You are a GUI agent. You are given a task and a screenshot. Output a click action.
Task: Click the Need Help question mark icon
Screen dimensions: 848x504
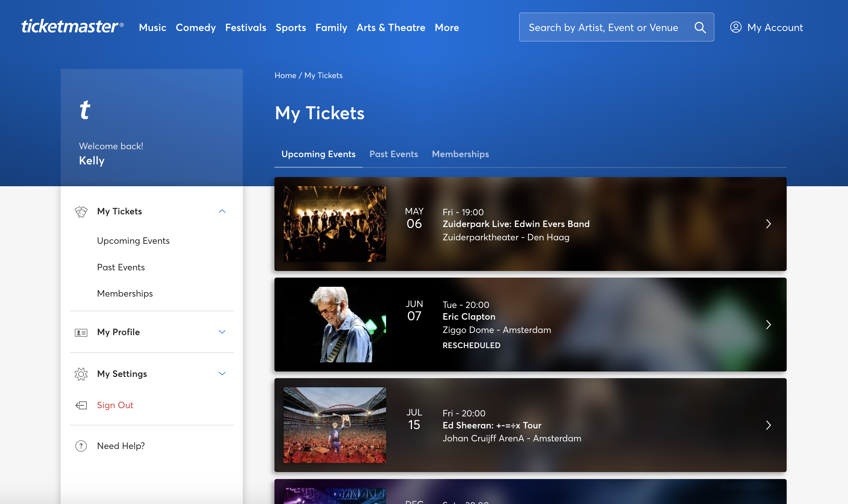click(81, 446)
